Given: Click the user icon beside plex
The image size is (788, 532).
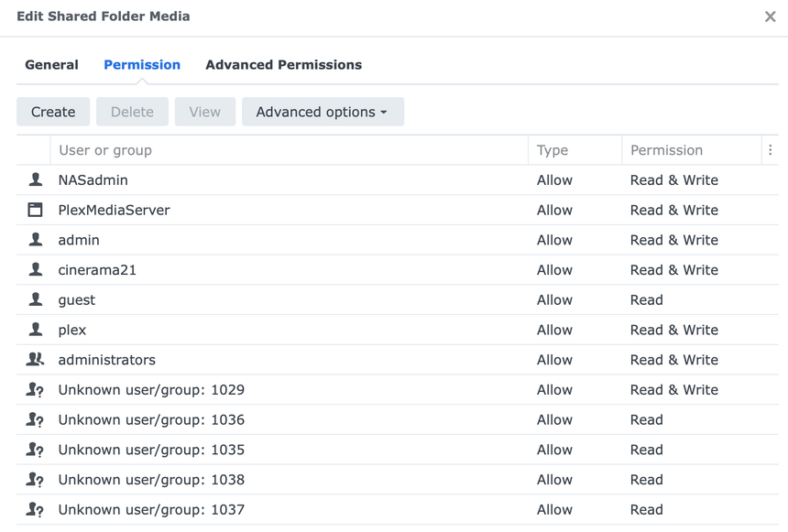Looking at the screenshot, I should pos(35,329).
